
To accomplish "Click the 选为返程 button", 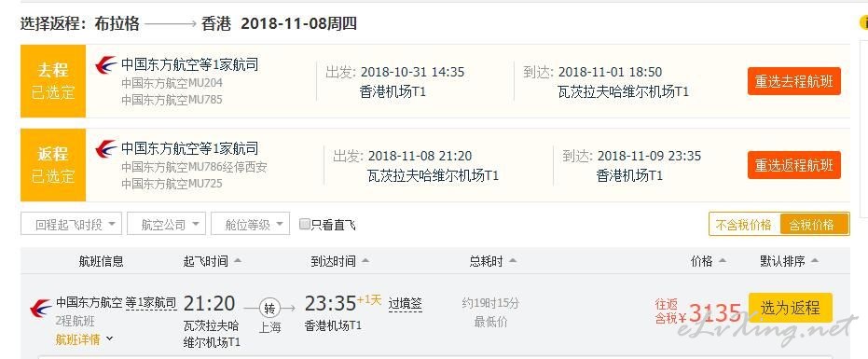I will tap(790, 307).
